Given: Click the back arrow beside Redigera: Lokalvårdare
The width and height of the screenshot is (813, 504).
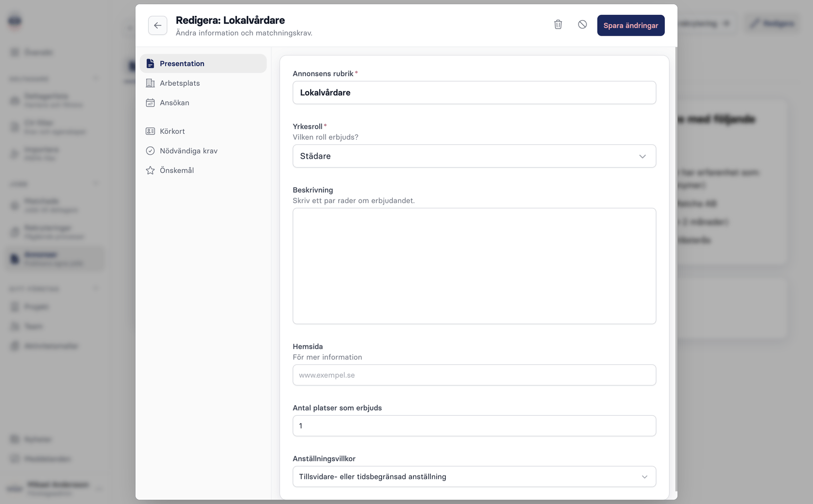Looking at the screenshot, I should (157, 25).
